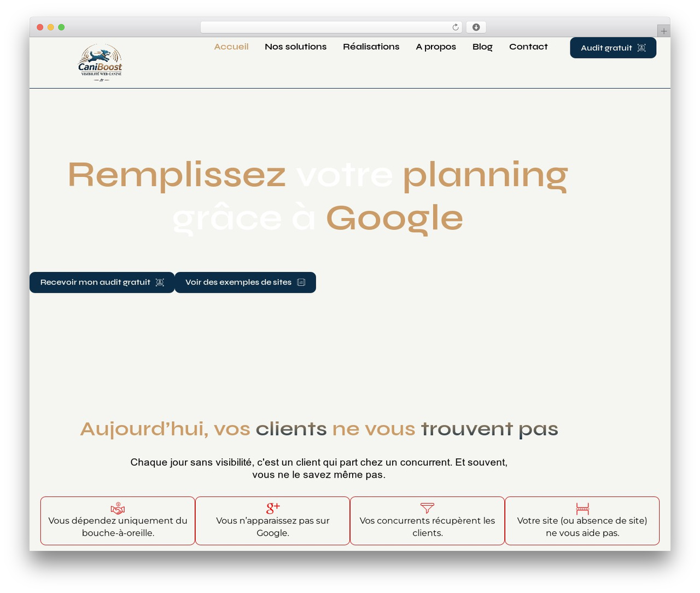The width and height of the screenshot is (700, 593).
Task: Click the browser address bar
Action: (331, 27)
